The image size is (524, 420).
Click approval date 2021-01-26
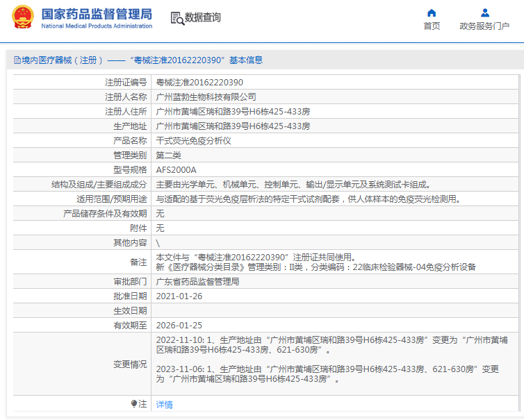pos(179,296)
